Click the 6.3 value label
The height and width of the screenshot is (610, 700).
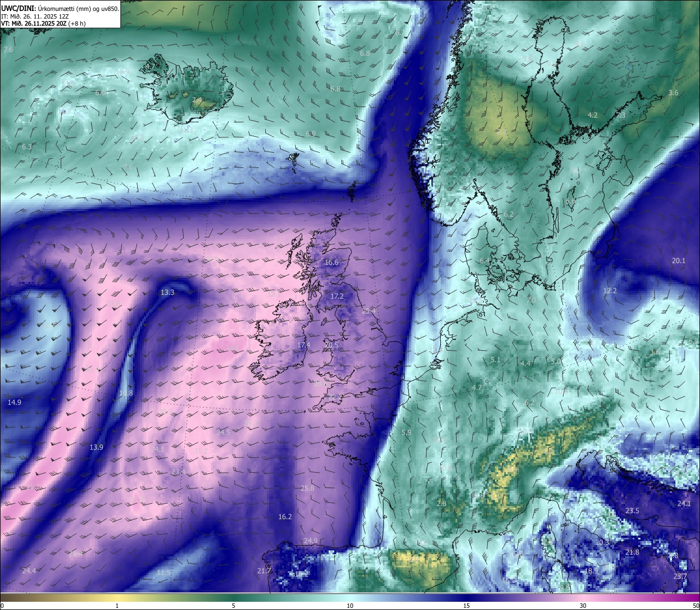coord(26,147)
